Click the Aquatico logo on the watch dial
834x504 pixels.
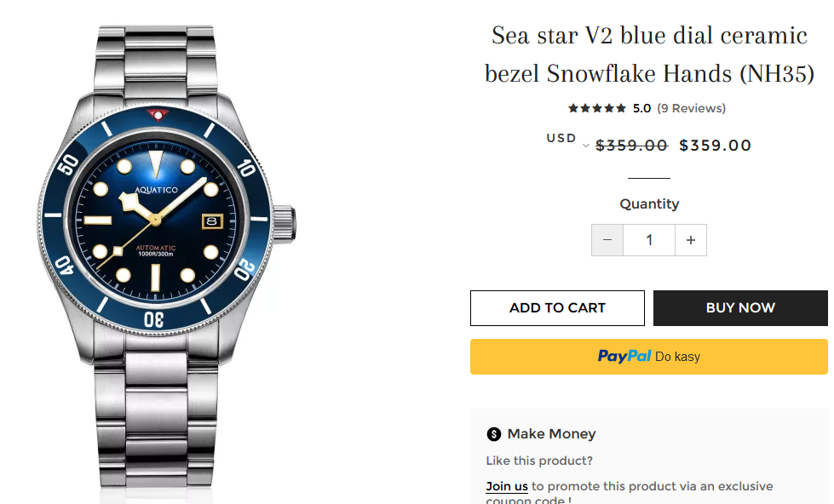click(157, 190)
